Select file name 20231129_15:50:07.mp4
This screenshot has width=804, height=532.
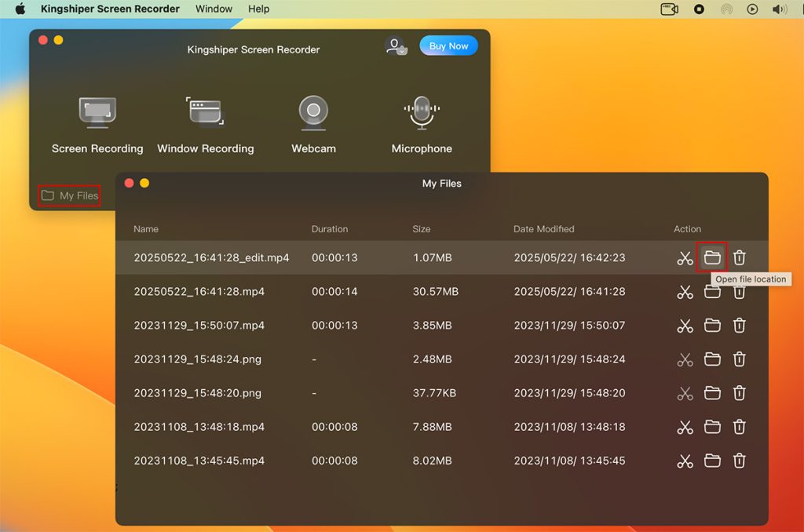click(199, 326)
